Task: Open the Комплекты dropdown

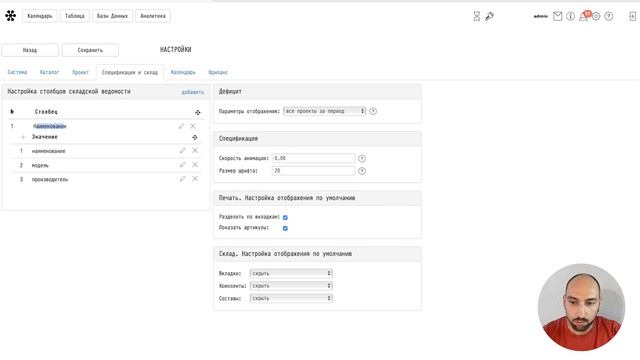Action: pyautogui.click(x=291, y=286)
